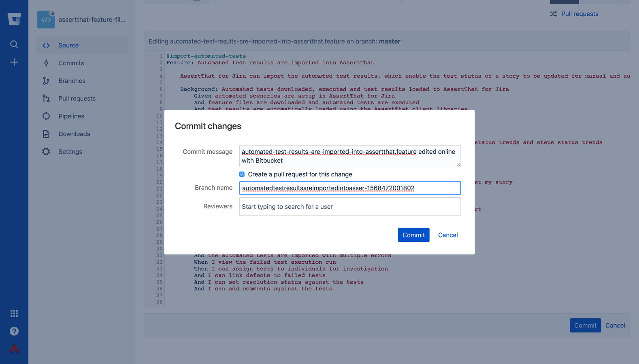Click the editor's bottom Cancel link

click(x=615, y=326)
